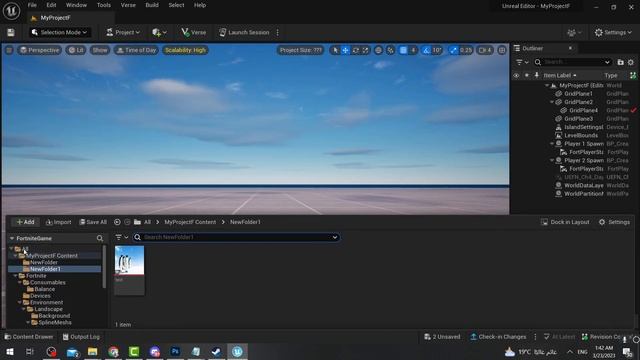This screenshot has height=360, width=640.
Task: Search folders icon beside FortniteGame
Action: (100, 238)
